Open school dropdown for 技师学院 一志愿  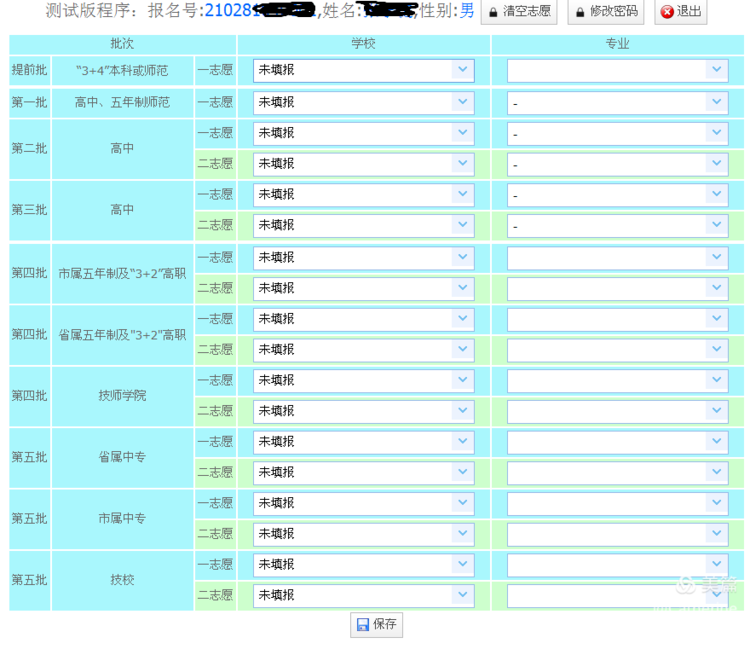364,380
